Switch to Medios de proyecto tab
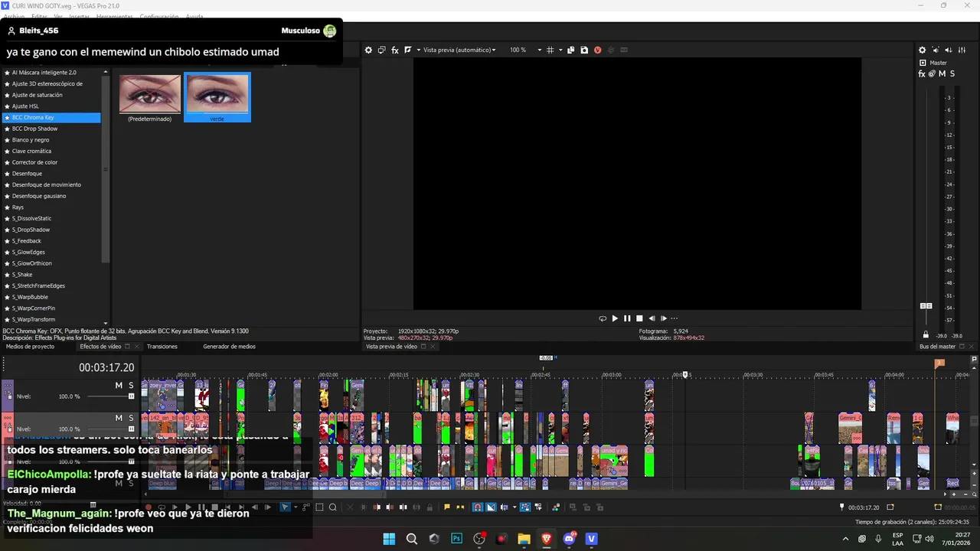Screen dimensions: 980x551 [31, 347]
